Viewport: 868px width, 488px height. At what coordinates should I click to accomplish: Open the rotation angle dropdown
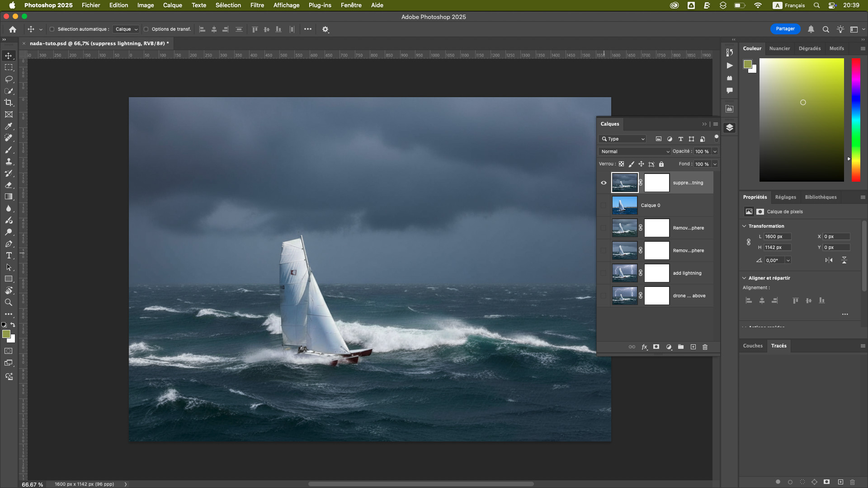click(788, 261)
